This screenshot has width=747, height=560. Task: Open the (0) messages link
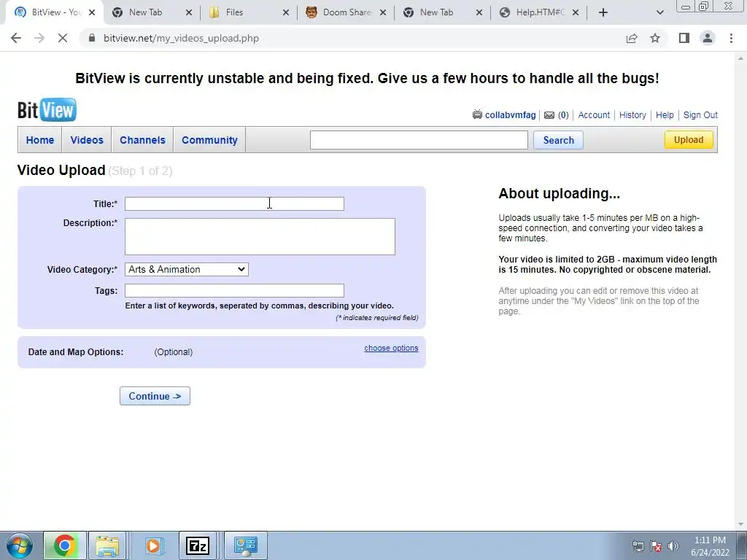(x=563, y=114)
